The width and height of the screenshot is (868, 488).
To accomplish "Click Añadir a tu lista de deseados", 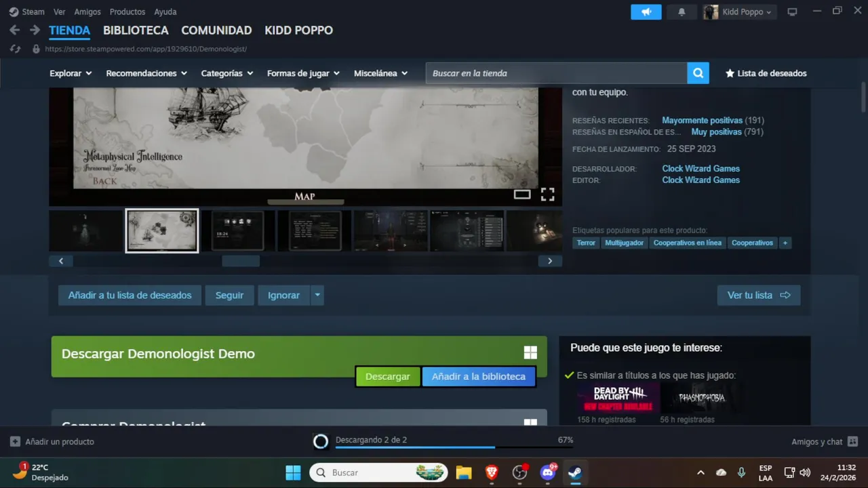I will (130, 296).
